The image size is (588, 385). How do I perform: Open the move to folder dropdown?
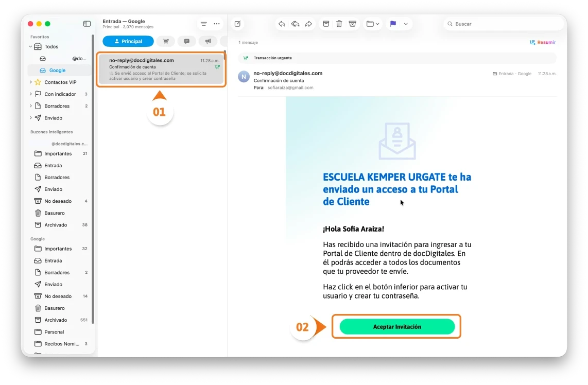(x=372, y=24)
